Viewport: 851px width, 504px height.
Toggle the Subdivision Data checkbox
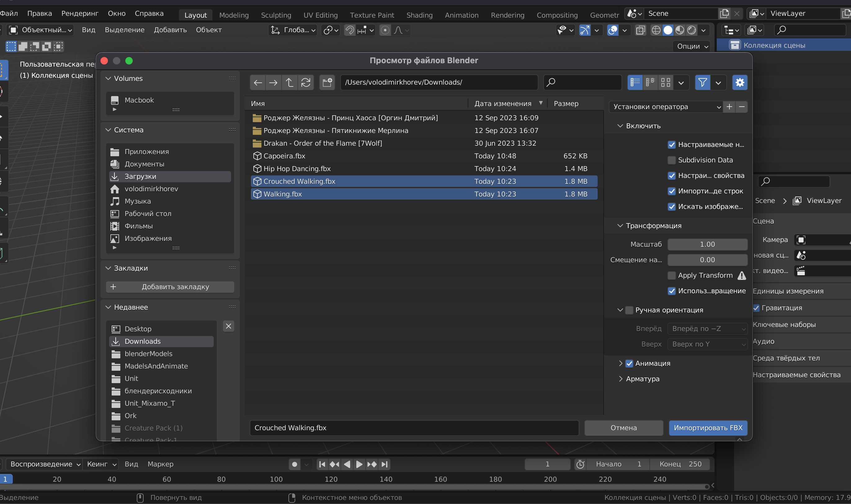[671, 160]
